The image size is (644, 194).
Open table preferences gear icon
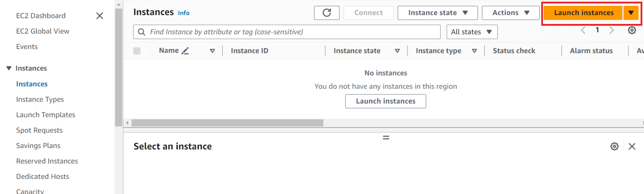[632, 30]
